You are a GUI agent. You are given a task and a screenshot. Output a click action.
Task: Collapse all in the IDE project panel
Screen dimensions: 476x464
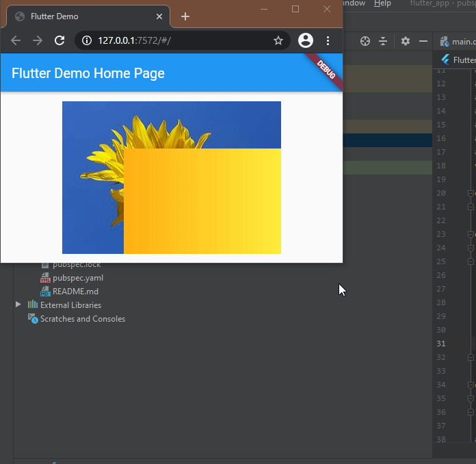click(383, 41)
